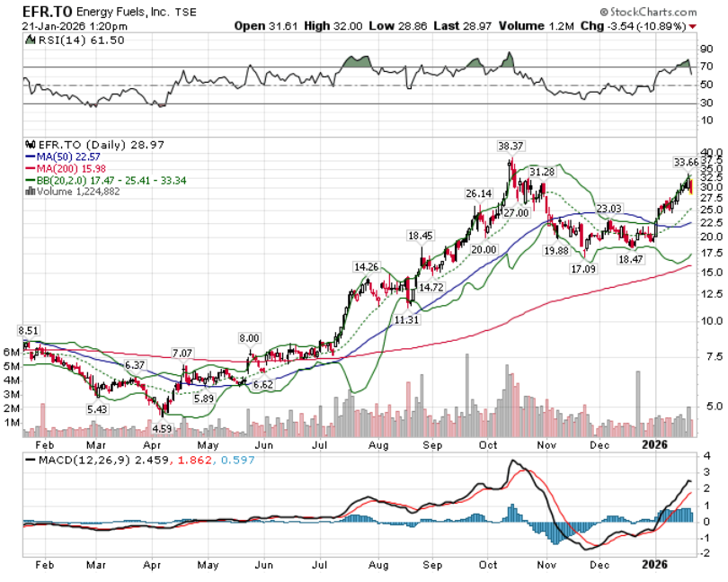The height and width of the screenshot is (582, 728).
Task: Click the 19.88 low price label
Action: pyautogui.click(x=556, y=251)
